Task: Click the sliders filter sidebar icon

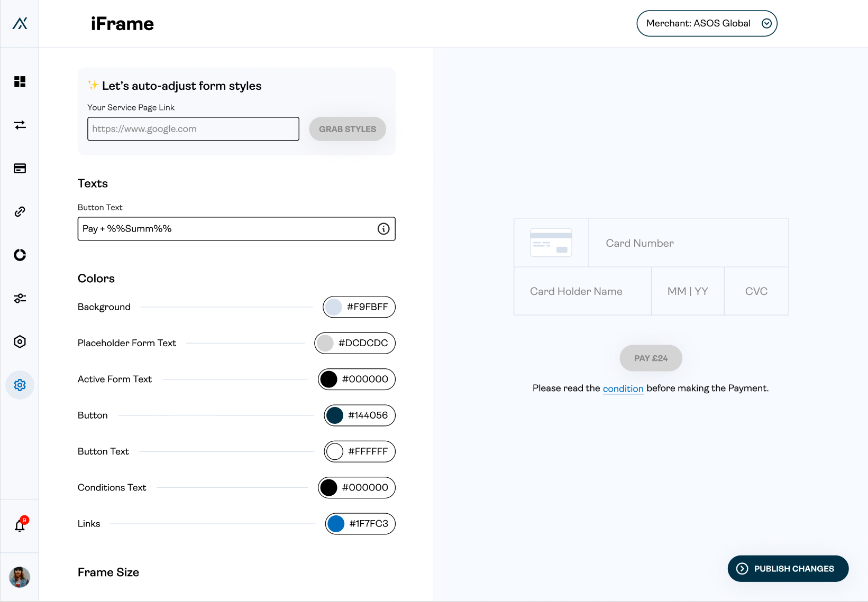Action: [20, 298]
